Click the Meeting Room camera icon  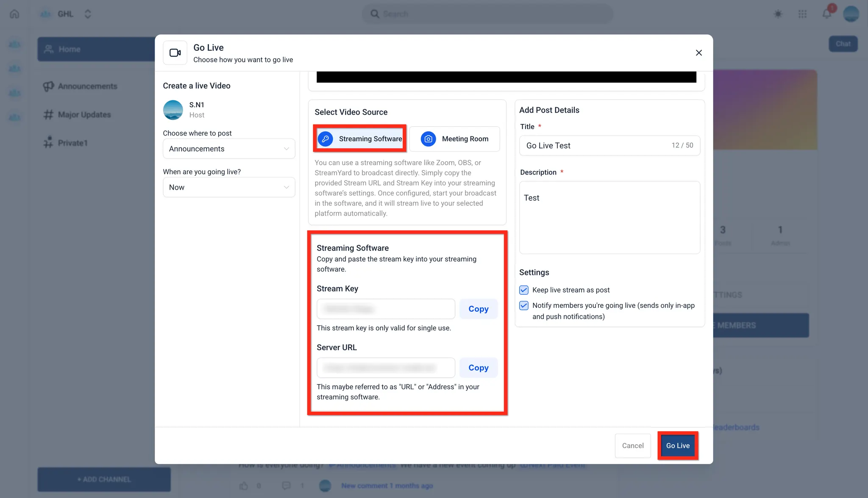tap(428, 139)
